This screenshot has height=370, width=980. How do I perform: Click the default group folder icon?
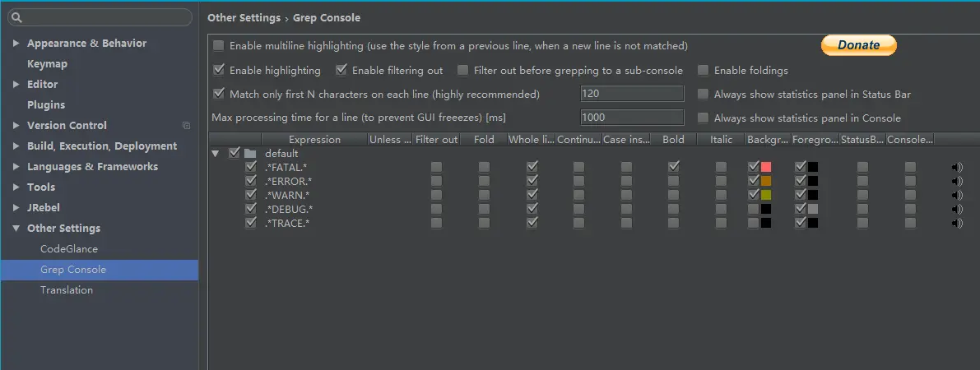[x=250, y=153]
